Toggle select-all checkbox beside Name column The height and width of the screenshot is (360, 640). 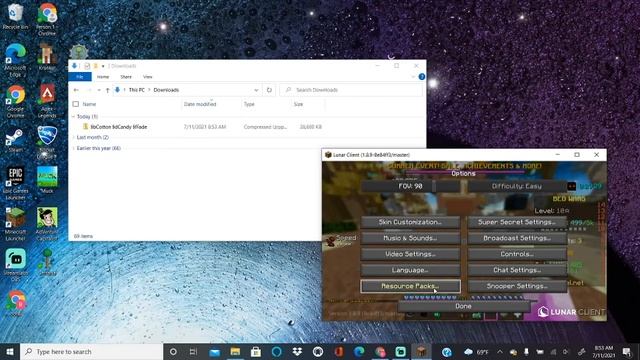(x=76, y=104)
